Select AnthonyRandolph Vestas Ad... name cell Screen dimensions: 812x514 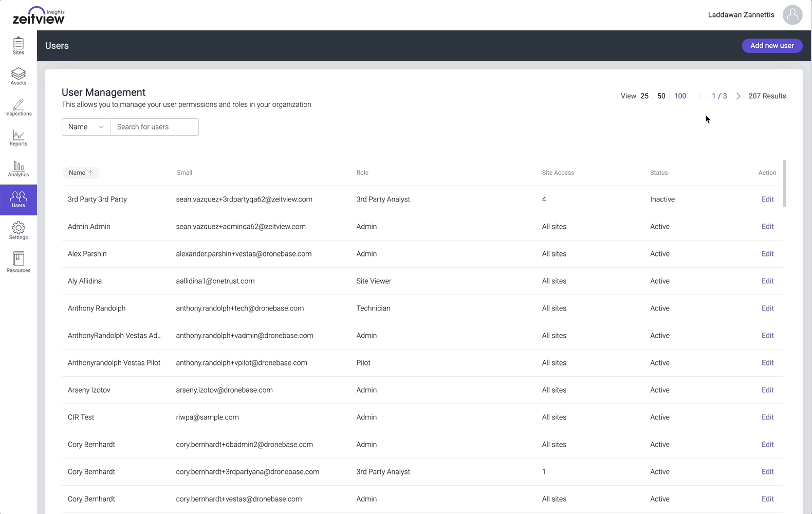[x=115, y=336]
